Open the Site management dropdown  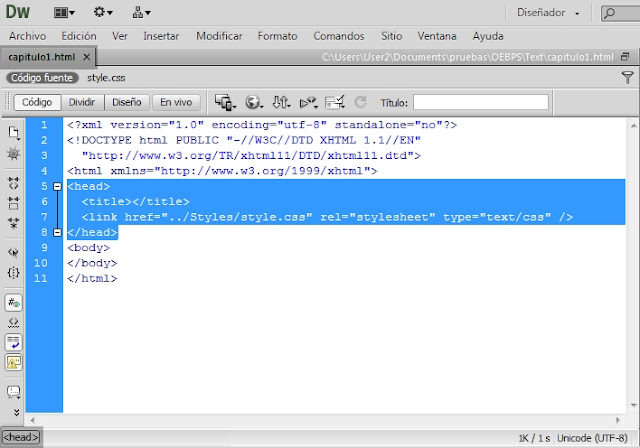[141, 13]
